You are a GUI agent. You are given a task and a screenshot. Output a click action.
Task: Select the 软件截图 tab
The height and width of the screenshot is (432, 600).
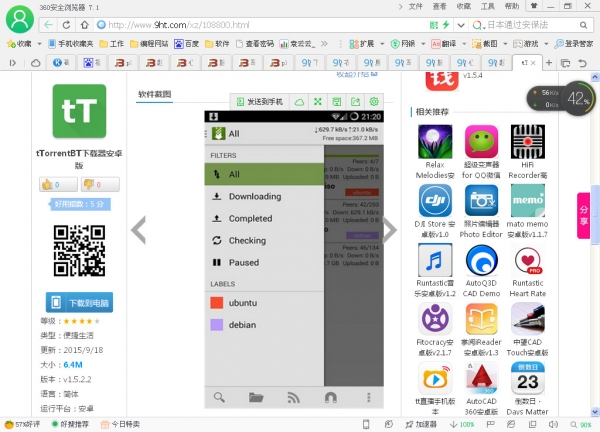155,94
